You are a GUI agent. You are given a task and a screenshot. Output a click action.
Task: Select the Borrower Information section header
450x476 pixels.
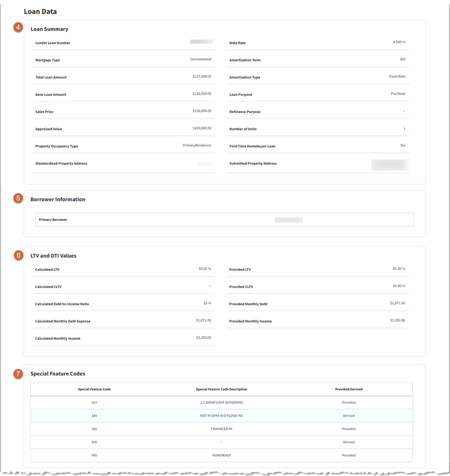57,199
